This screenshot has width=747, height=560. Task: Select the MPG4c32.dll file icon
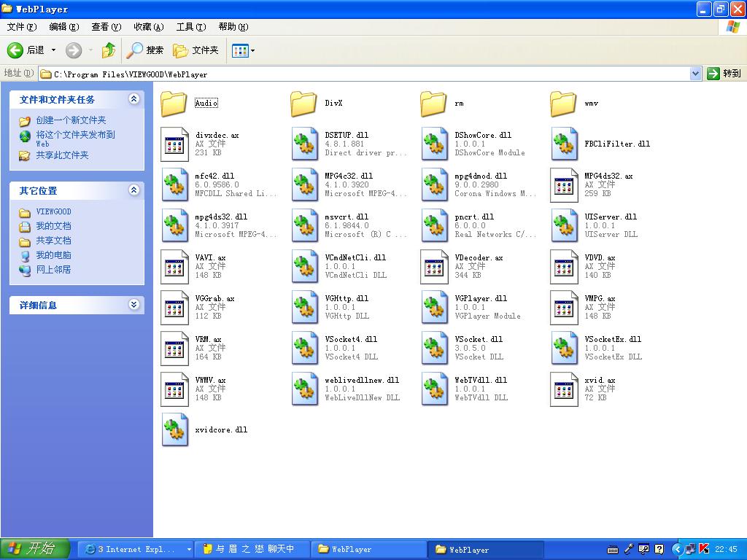coord(304,184)
